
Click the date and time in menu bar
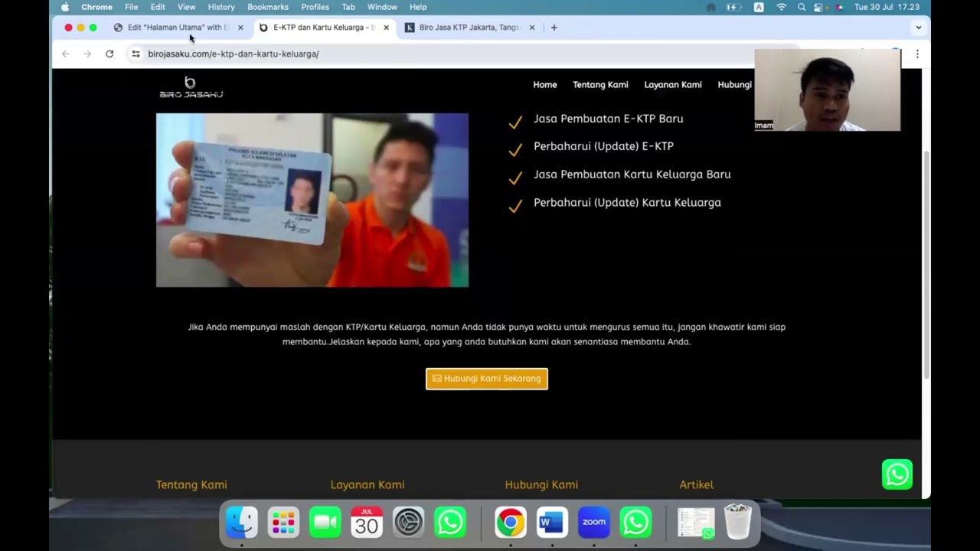887,7
